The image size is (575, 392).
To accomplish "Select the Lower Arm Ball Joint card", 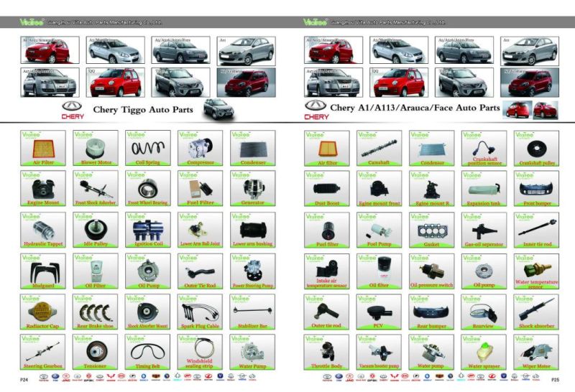I will 201,230.
